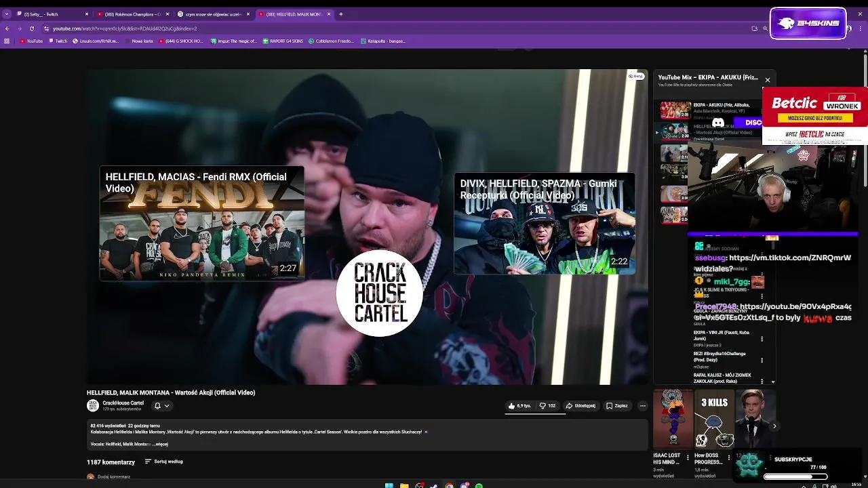The height and width of the screenshot is (488, 868).
Task: Open the 3 KILLS How BOSS PROGRESS thumbnail
Action: (714, 419)
